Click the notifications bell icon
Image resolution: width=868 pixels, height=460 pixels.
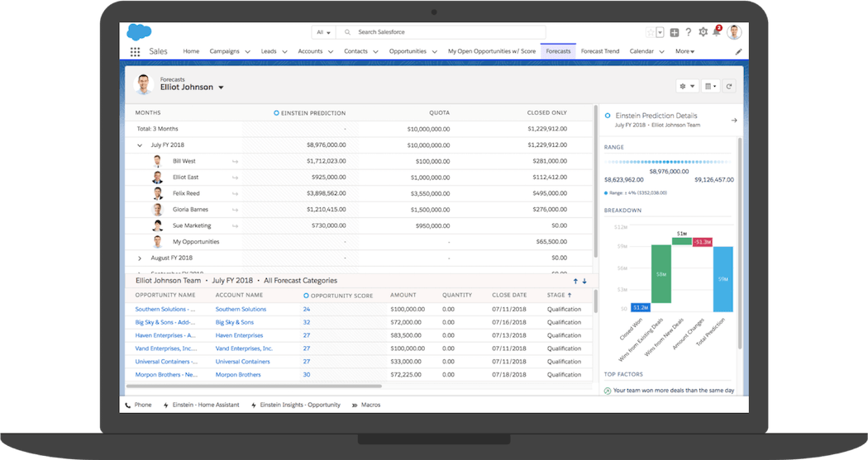(x=717, y=32)
